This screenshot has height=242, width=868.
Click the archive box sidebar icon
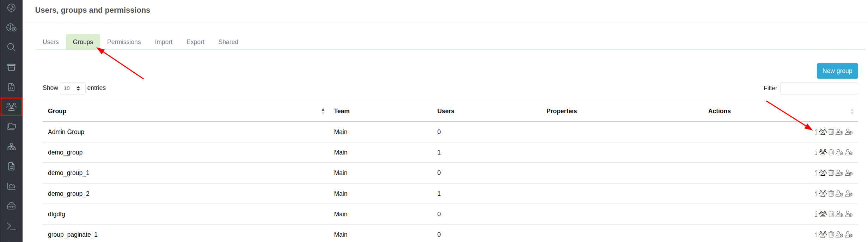tap(11, 67)
